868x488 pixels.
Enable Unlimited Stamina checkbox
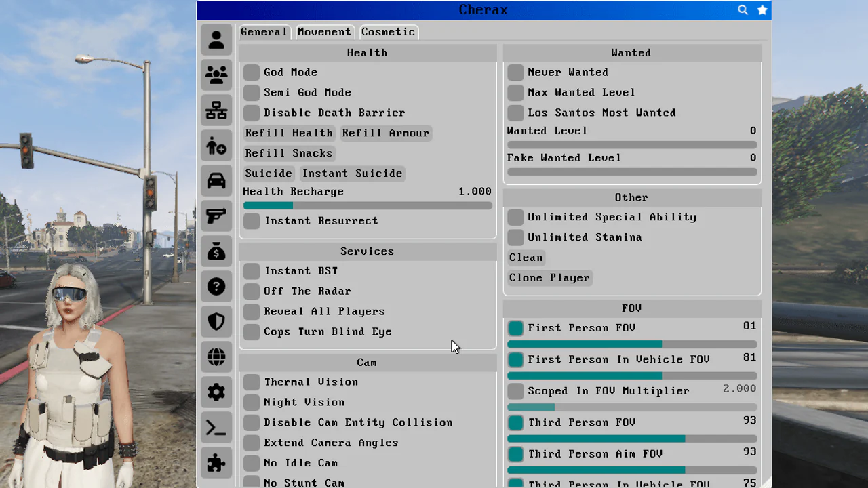tap(515, 238)
